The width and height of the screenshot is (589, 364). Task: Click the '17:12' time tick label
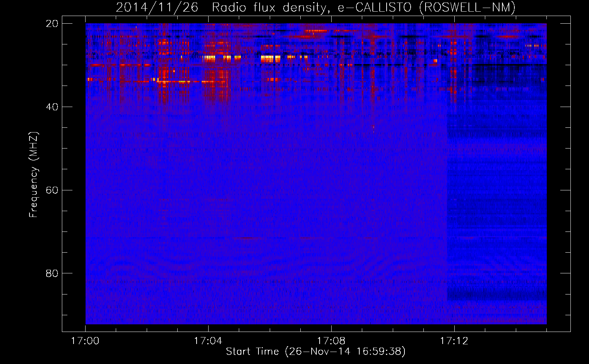[454, 341]
